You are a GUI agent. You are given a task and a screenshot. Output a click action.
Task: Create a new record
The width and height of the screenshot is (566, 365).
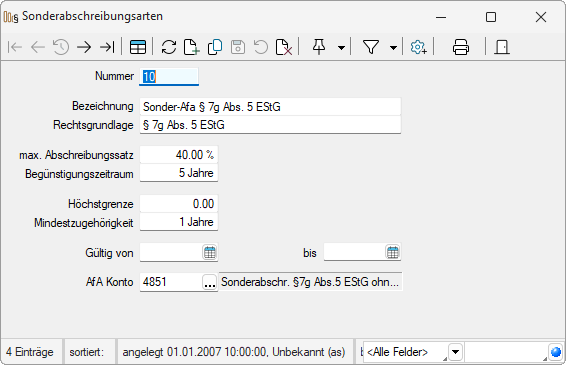click(191, 47)
